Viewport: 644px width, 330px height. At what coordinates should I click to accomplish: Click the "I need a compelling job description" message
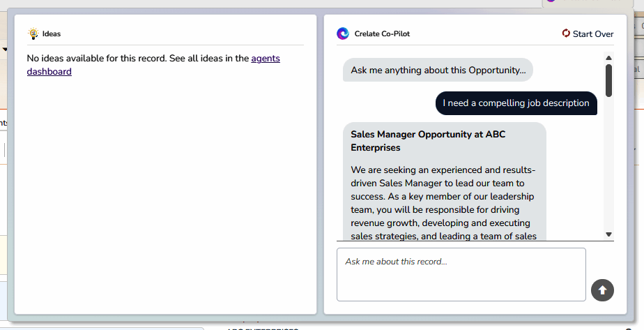(516, 103)
